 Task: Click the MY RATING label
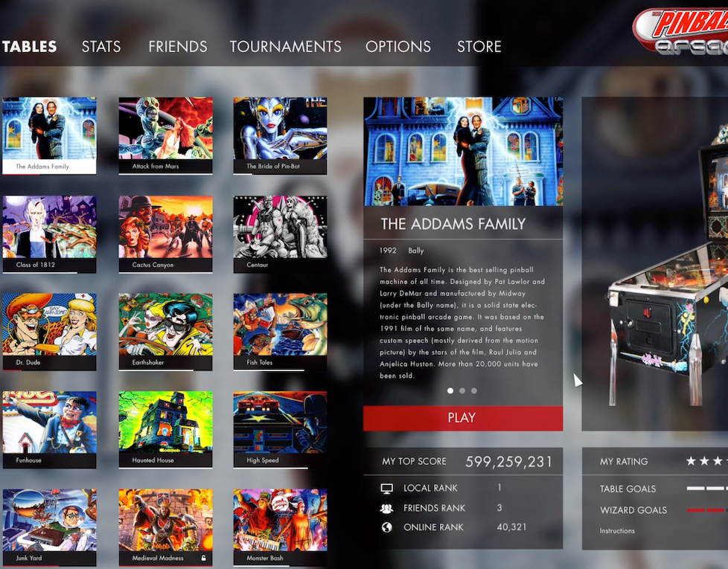[624, 461]
